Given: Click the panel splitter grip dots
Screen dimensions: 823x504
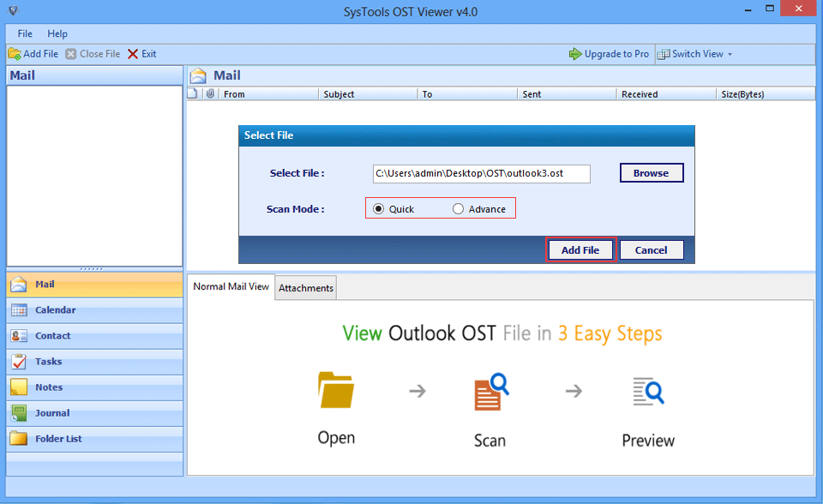Looking at the screenshot, I should pyautogui.click(x=92, y=269).
